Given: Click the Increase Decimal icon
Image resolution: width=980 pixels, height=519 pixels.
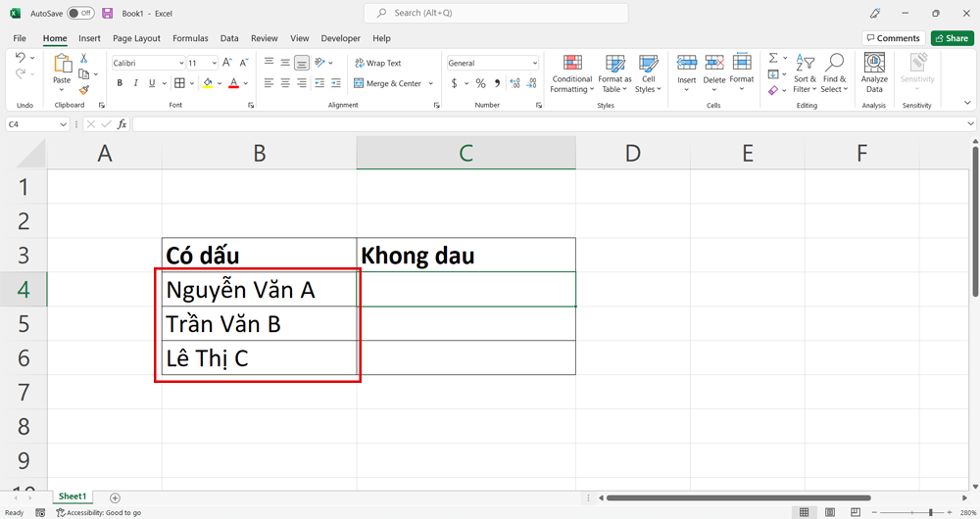Looking at the screenshot, I should coord(515,83).
